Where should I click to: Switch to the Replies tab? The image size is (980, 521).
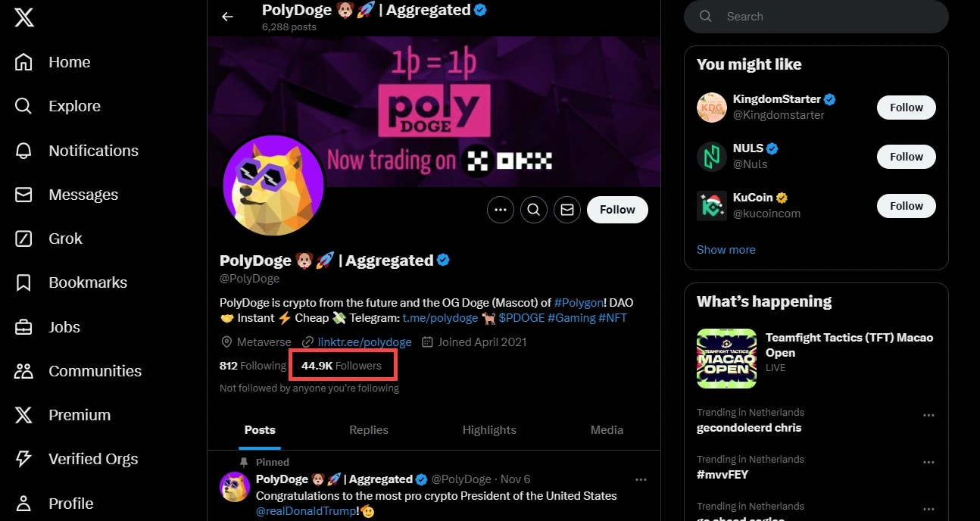coord(369,430)
